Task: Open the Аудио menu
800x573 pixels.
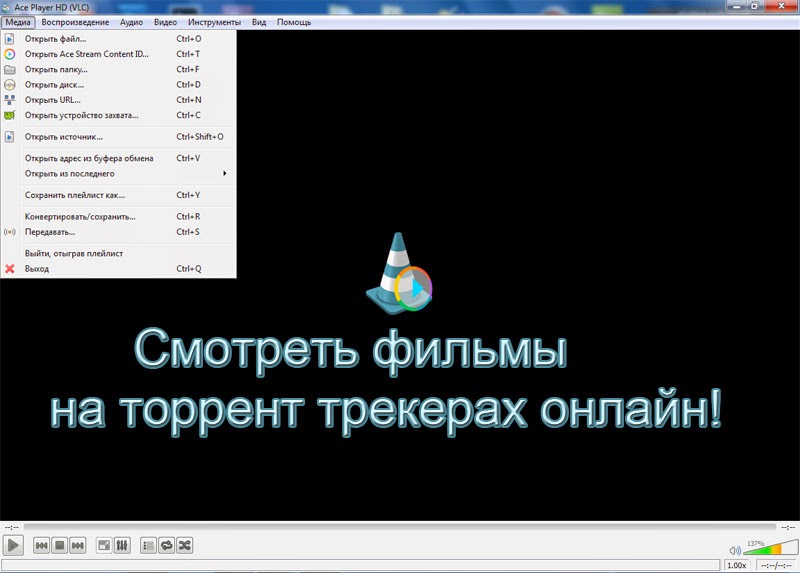Action: pyautogui.click(x=131, y=22)
